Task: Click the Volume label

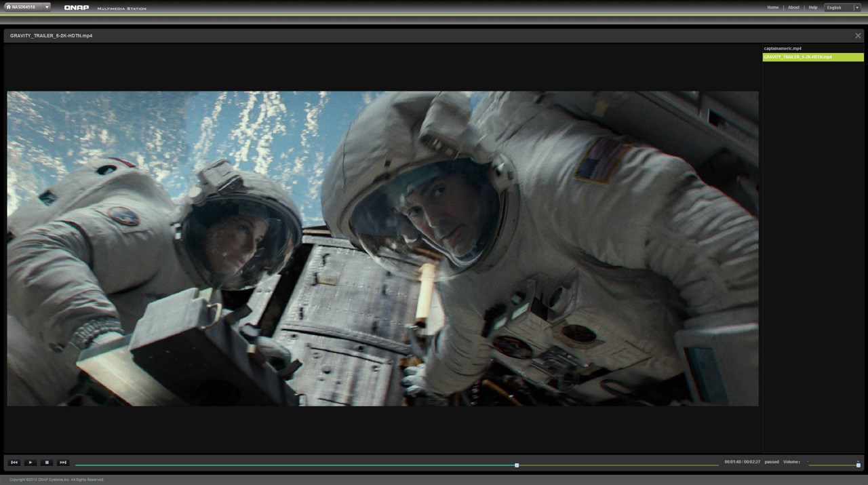Action: pos(791,462)
